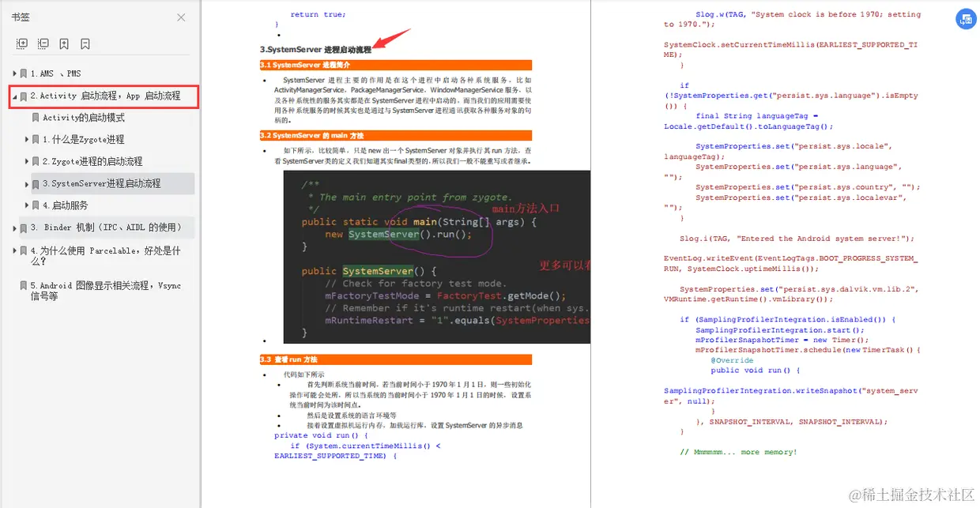Click the bookmark icon beside Activity的启动模式
The image size is (980, 508).
(x=36, y=118)
